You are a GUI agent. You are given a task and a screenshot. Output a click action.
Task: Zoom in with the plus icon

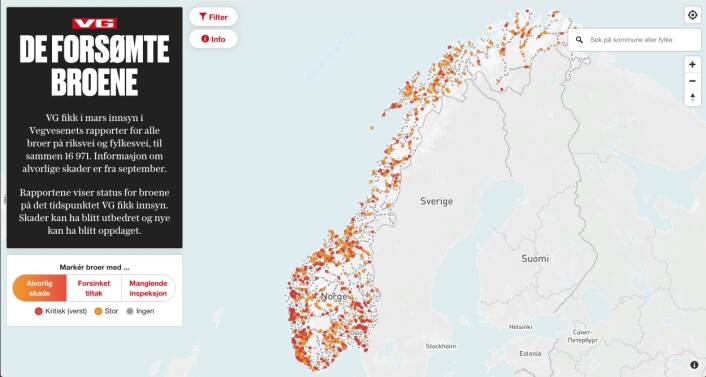[692, 65]
